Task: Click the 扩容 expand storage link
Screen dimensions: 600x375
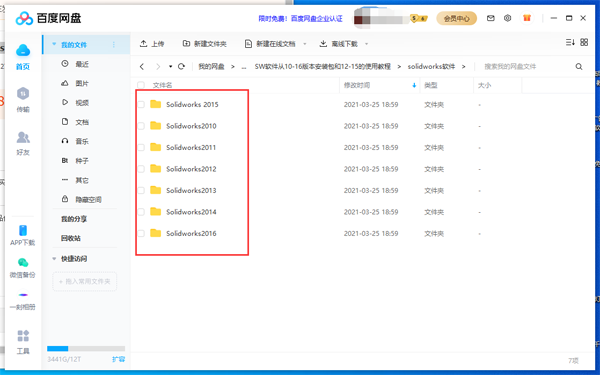Action: (x=118, y=359)
